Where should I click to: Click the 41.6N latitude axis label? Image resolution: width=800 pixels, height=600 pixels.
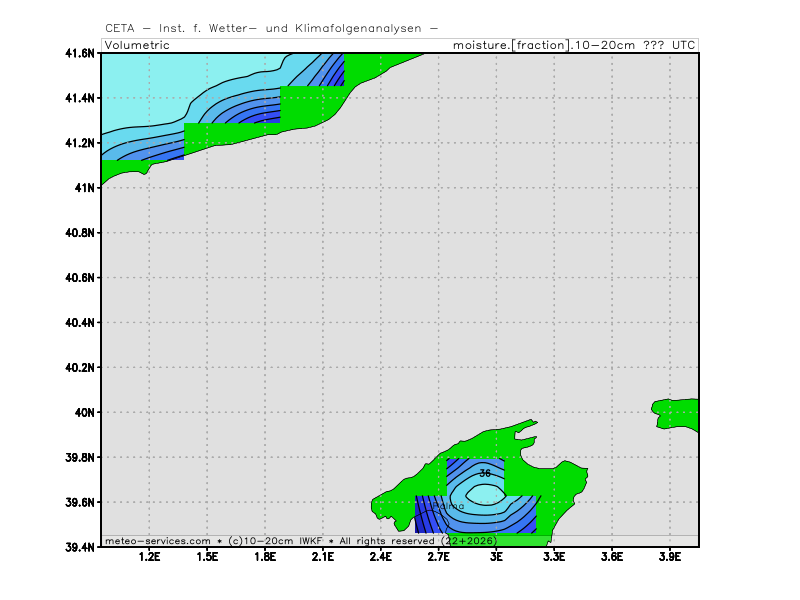point(80,53)
